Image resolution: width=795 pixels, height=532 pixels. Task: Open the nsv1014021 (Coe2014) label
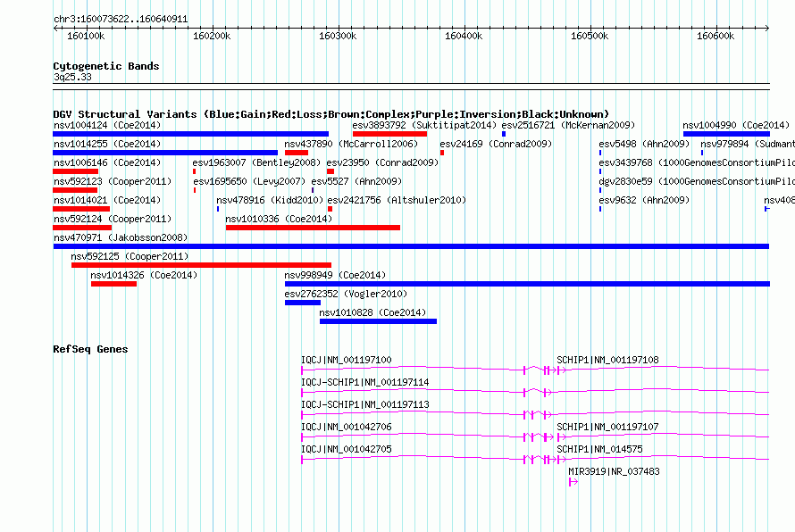pyautogui.click(x=107, y=200)
